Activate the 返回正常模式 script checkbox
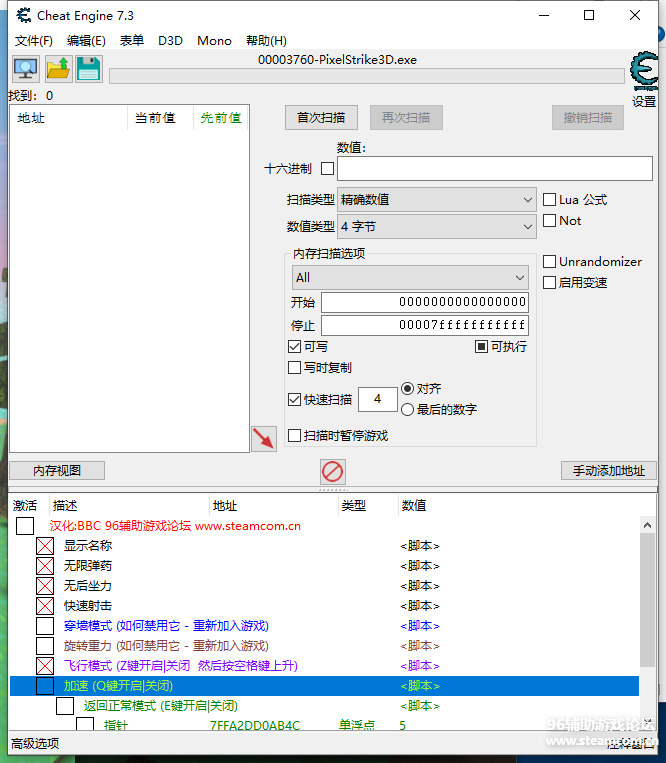 [65, 706]
